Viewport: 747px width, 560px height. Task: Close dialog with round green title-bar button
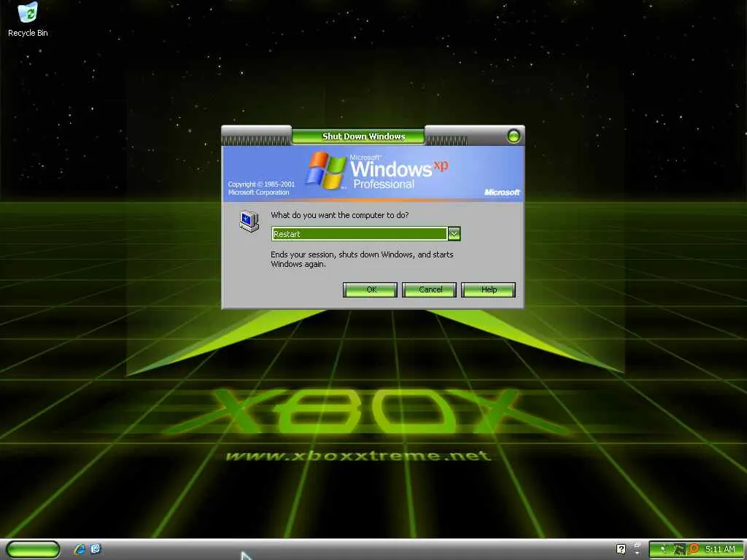(514, 136)
